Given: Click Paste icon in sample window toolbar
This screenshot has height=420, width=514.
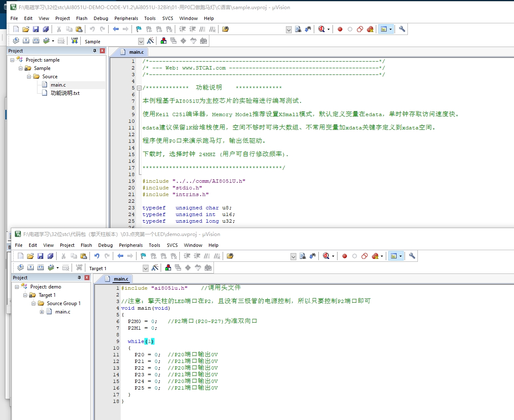Looking at the screenshot, I should 79,29.
